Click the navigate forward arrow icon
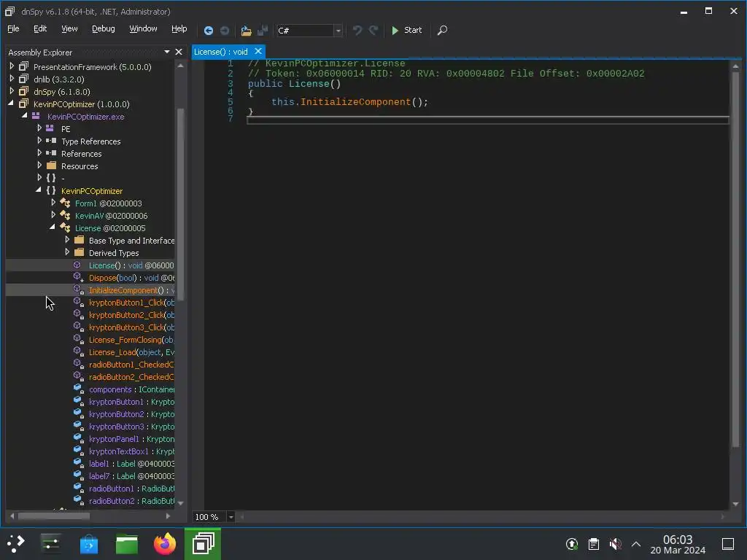 coord(225,31)
